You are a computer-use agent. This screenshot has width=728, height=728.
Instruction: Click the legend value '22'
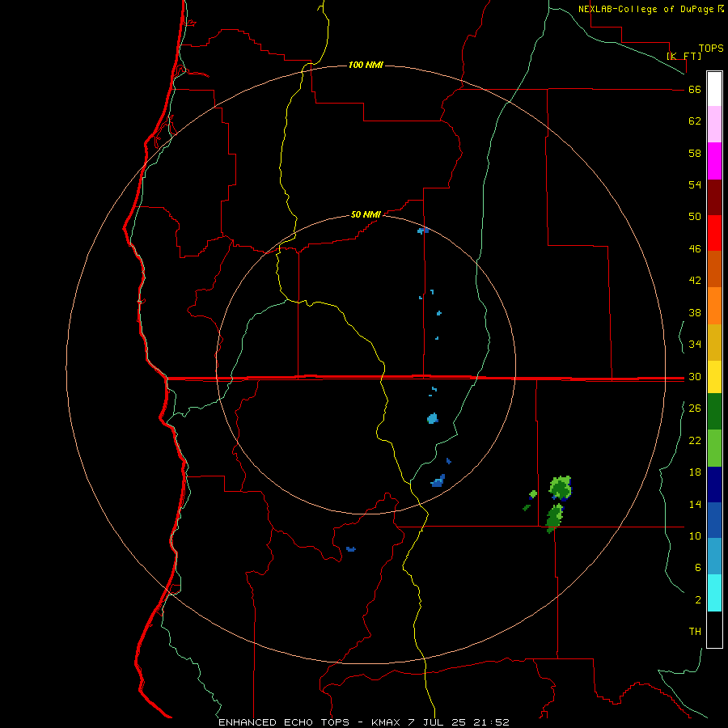pos(695,440)
